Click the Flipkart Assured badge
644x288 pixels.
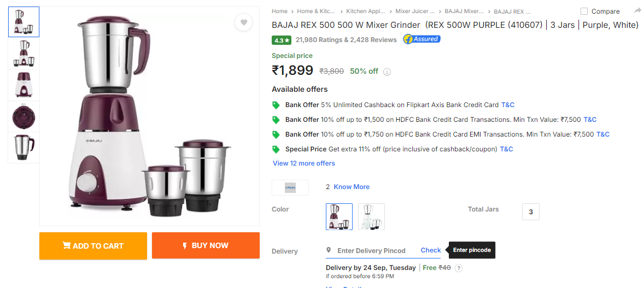coord(421,39)
